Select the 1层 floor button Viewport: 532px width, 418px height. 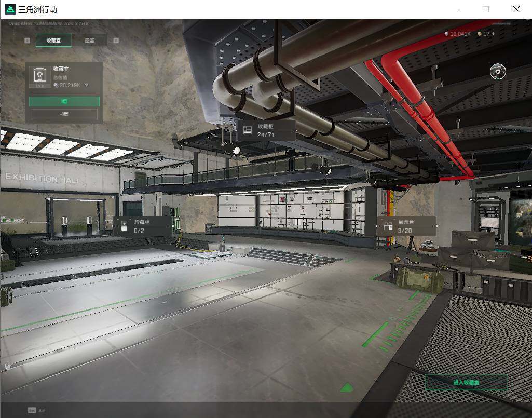coord(64,101)
